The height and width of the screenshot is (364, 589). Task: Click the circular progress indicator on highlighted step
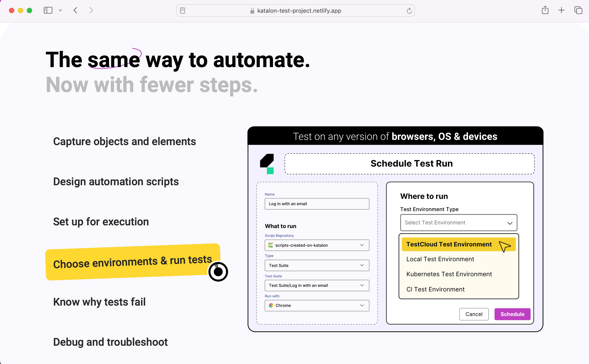coord(218,271)
